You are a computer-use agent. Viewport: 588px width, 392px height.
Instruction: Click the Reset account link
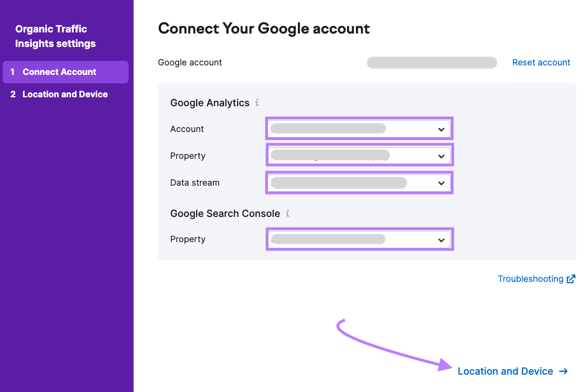pyautogui.click(x=540, y=62)
